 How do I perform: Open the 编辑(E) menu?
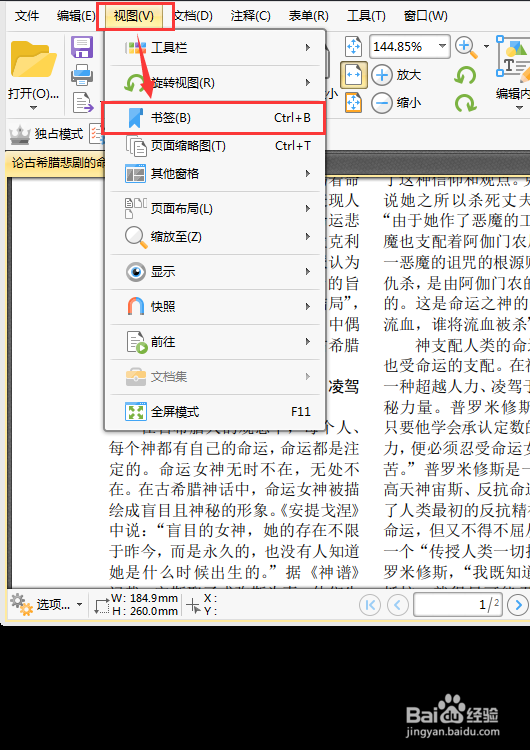(76, 16)
